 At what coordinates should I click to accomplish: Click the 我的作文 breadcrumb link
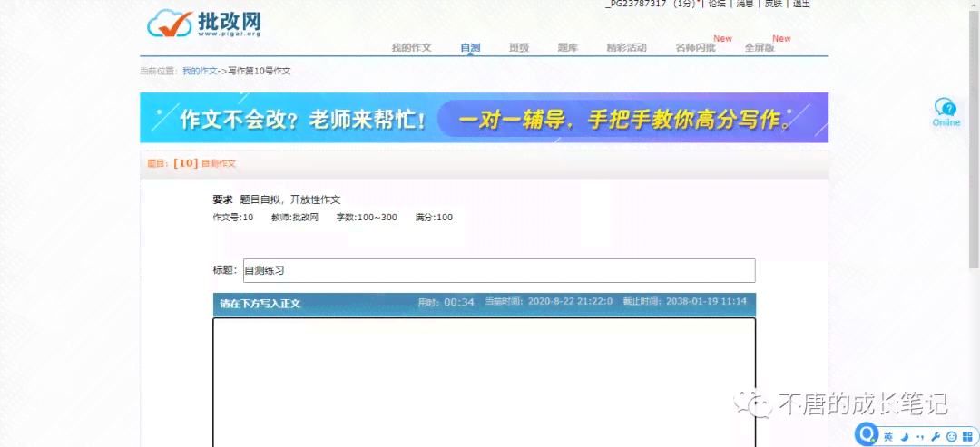200,71
